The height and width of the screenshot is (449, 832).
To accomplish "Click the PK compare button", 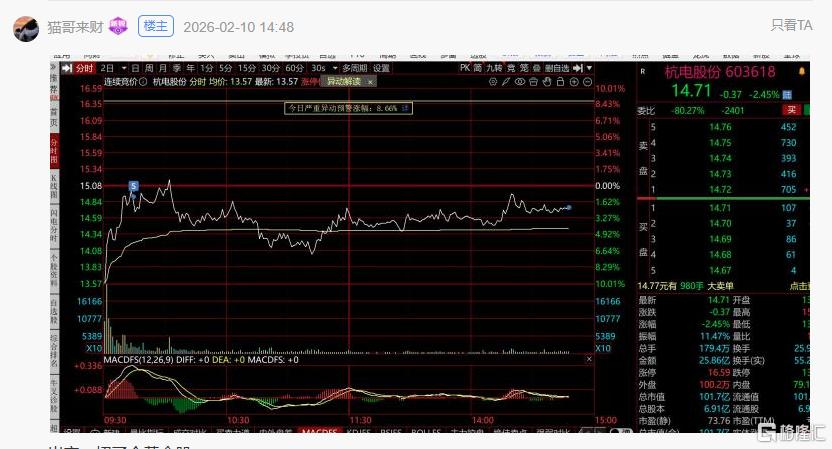I will click(465, 68).
